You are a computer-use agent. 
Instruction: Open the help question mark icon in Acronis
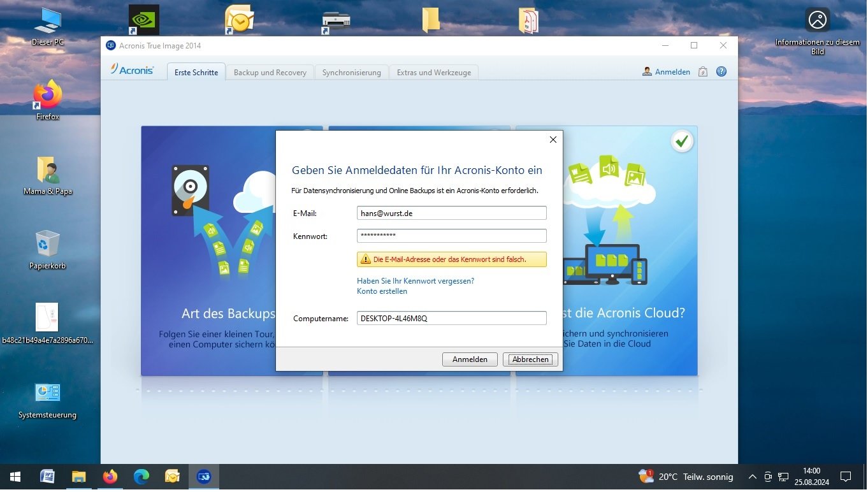point(721,71)
